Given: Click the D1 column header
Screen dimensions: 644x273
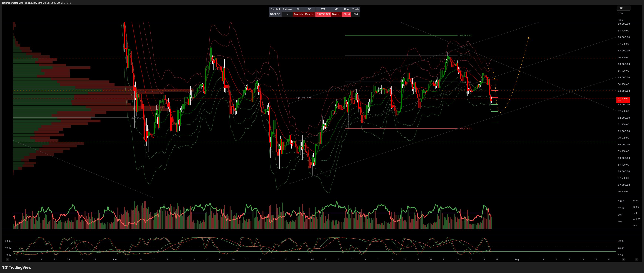Looking at the screenshot, I should pos(310,9).
